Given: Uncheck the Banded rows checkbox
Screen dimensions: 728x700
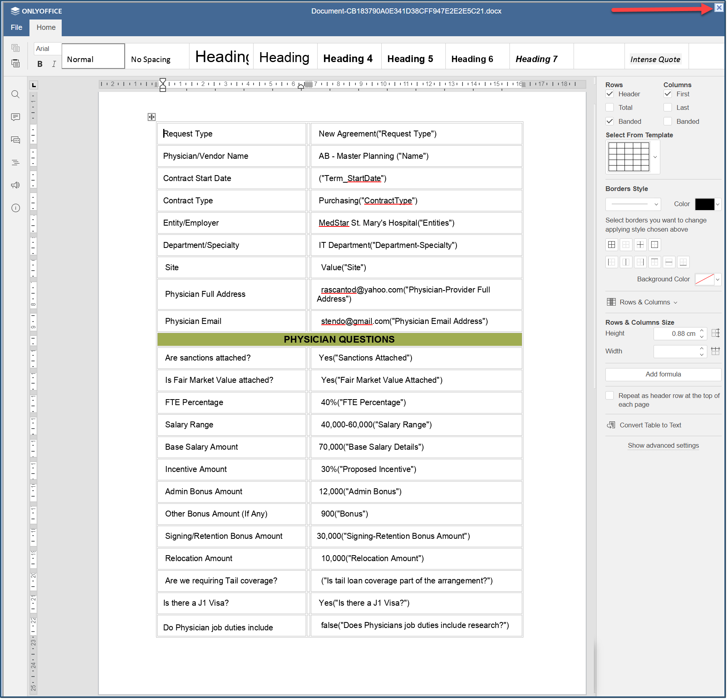Looking at the screenshot, I should 610,121.
